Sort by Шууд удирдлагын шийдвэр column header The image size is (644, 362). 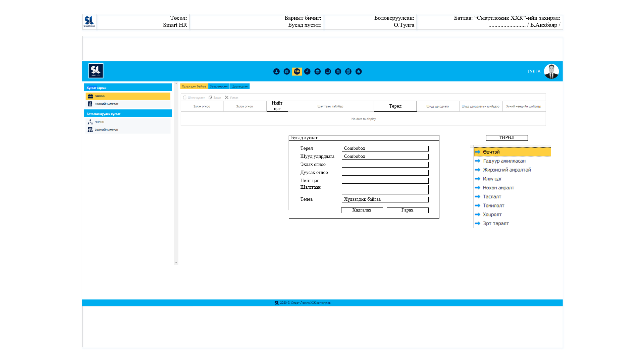click(480, 106)
